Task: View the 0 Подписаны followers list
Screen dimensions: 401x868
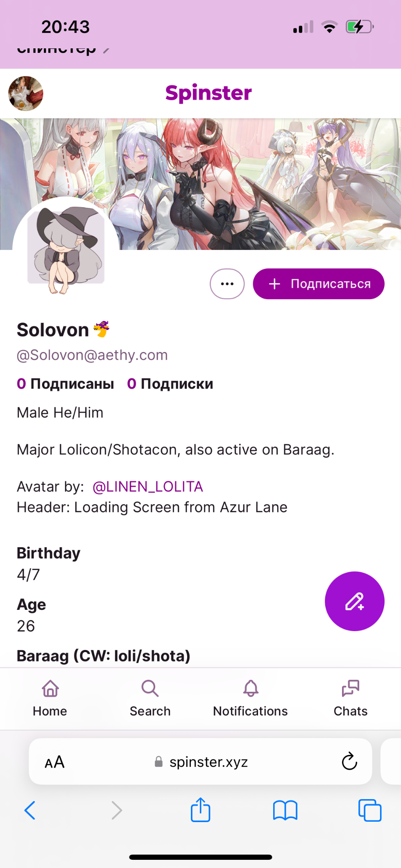Action: (66, 384)
